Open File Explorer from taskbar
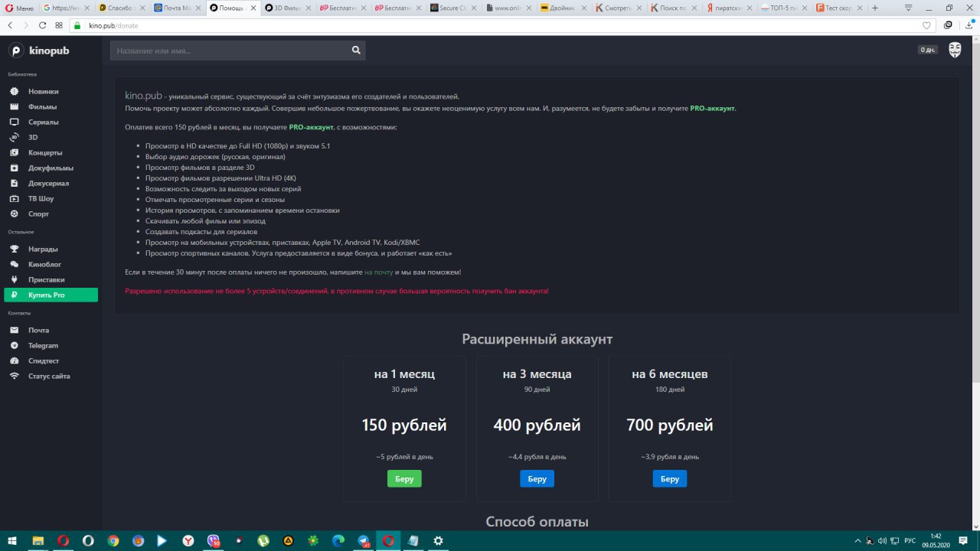 (x=38, y=540)
